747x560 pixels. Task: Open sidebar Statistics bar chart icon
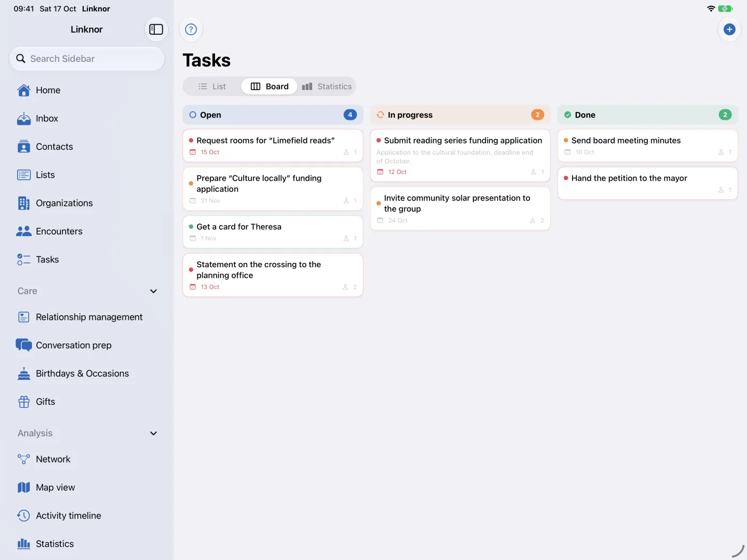(24, 544)
